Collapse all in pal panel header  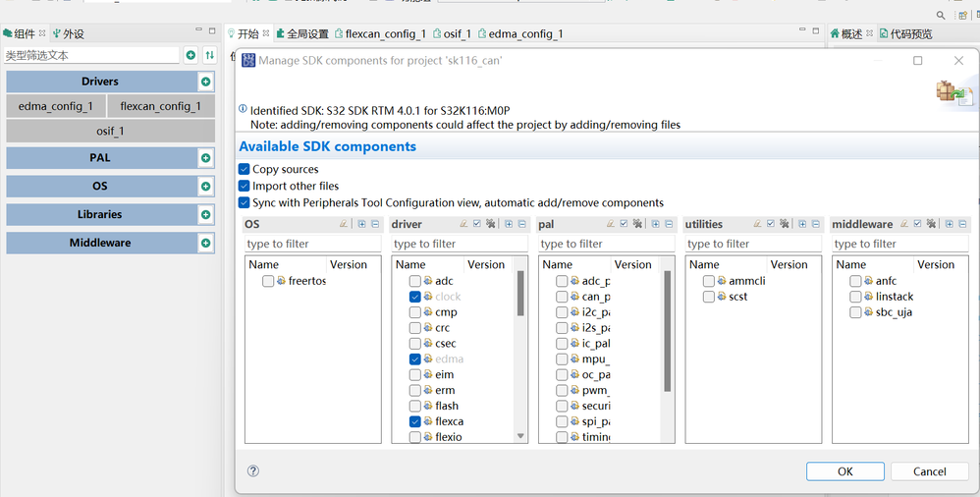point(670,223)
